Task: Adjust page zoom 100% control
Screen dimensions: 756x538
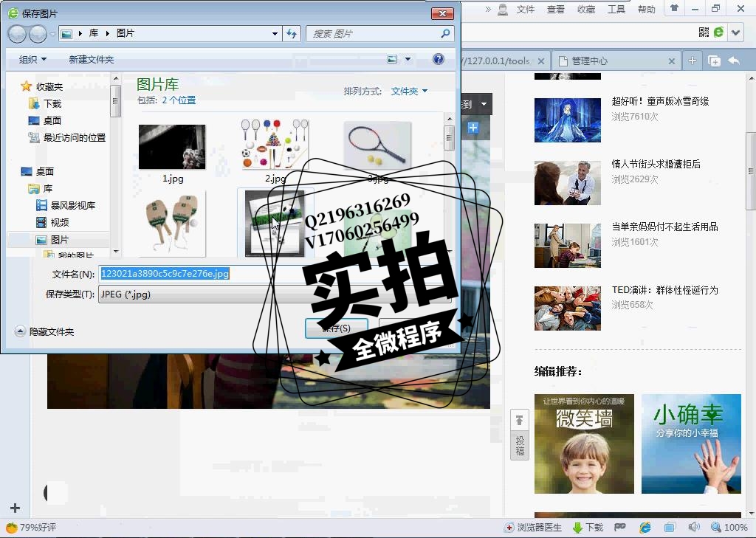Action: point(729,528)
